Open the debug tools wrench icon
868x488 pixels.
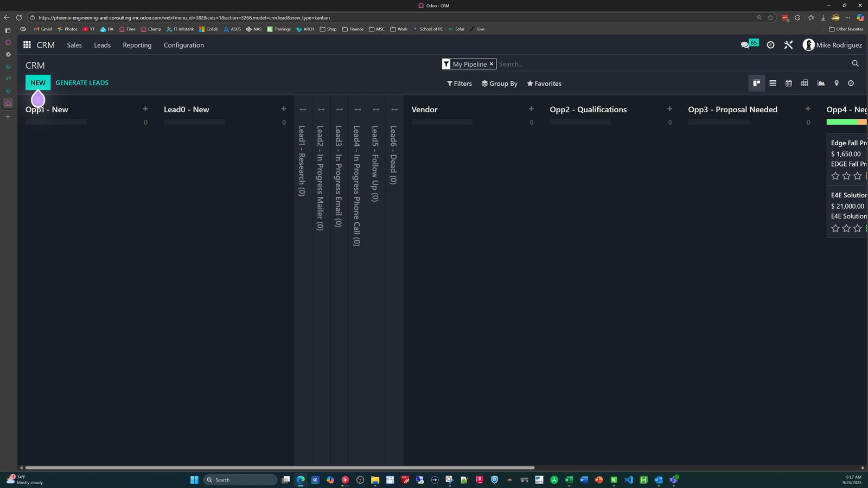coord(788,45)
